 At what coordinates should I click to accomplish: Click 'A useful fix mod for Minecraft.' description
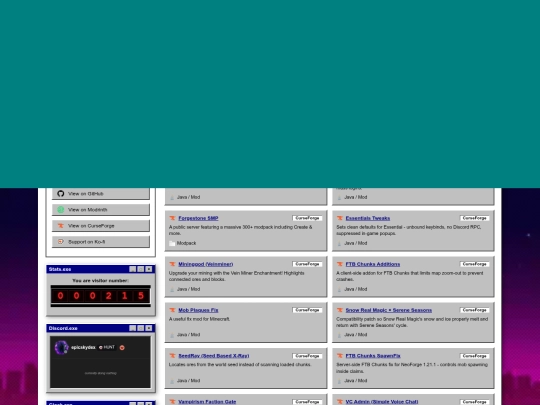click(x=199, y=319)
